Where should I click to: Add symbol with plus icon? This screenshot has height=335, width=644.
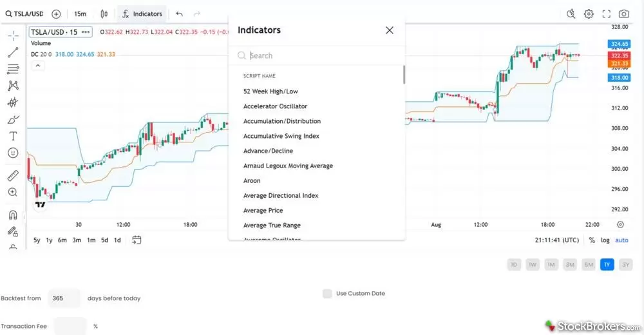coord(56,14)
